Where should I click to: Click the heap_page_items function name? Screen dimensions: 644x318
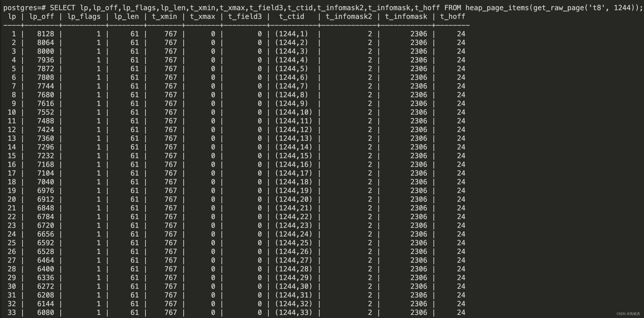(497, 8)
